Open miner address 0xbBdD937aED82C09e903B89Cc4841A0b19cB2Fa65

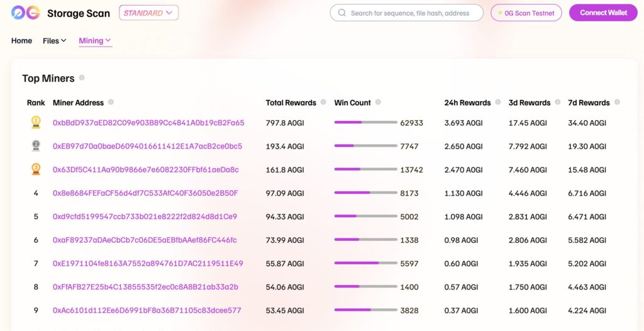(x=148, y=123)
